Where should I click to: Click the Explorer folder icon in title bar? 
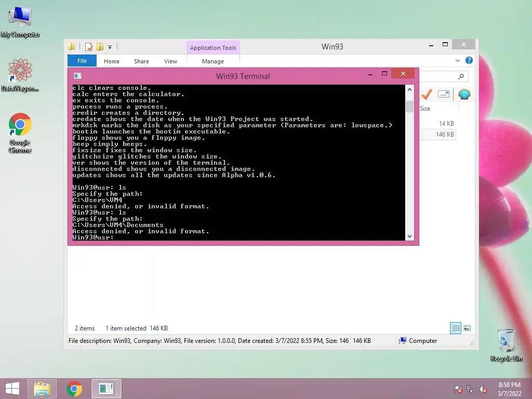[72, 46]
